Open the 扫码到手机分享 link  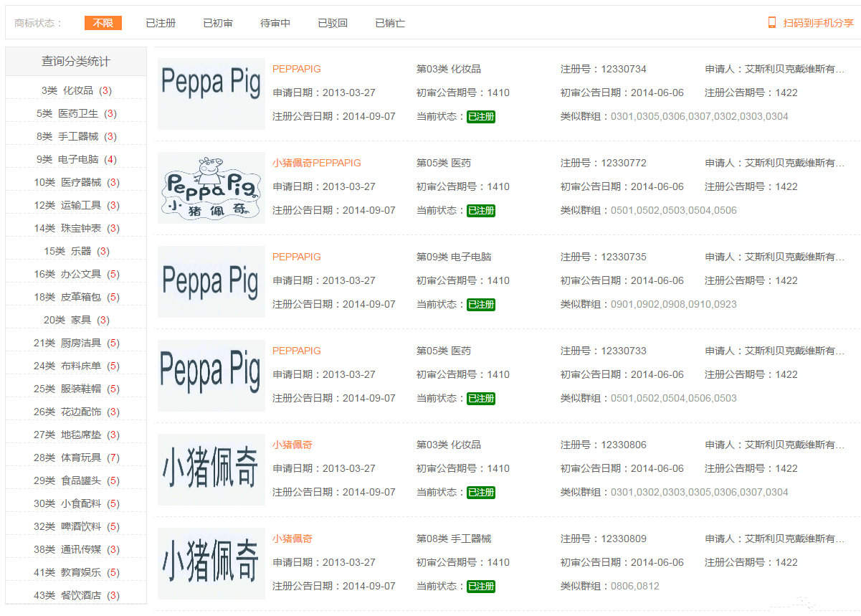[x=818, y=23]
